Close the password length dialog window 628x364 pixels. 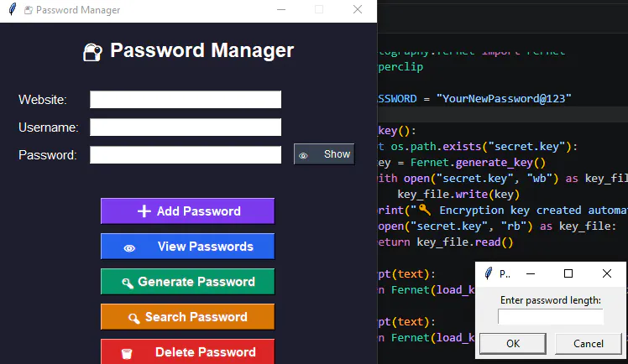(x=607, y=273)
